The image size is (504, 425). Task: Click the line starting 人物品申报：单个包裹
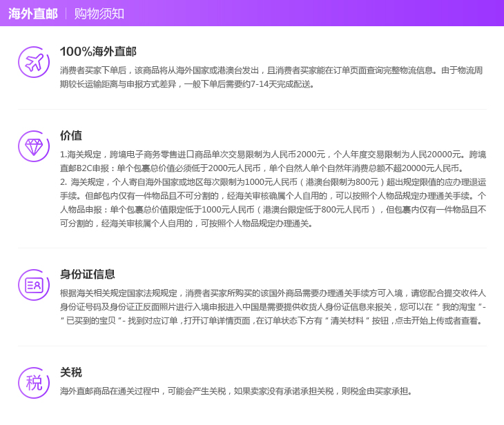(273, 210)
